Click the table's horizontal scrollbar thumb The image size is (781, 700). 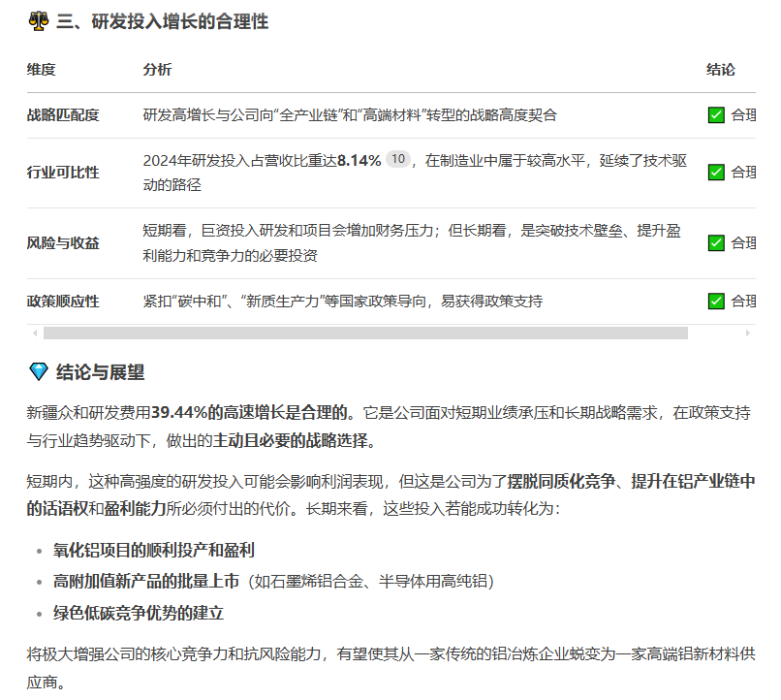[365, 333]
